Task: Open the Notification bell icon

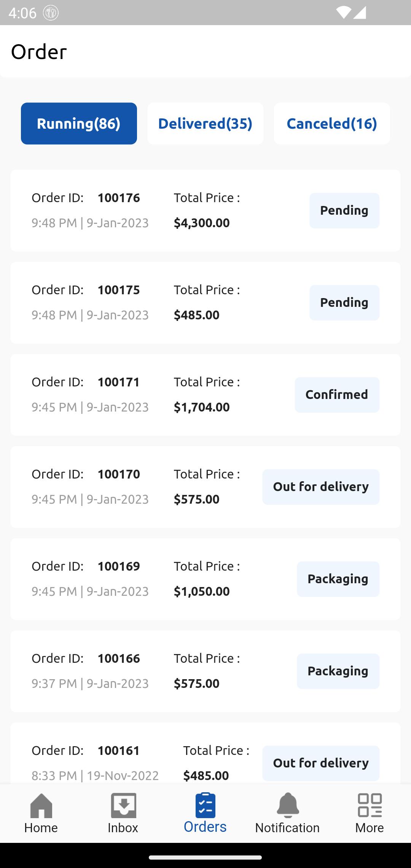Action: click(288, 805)
